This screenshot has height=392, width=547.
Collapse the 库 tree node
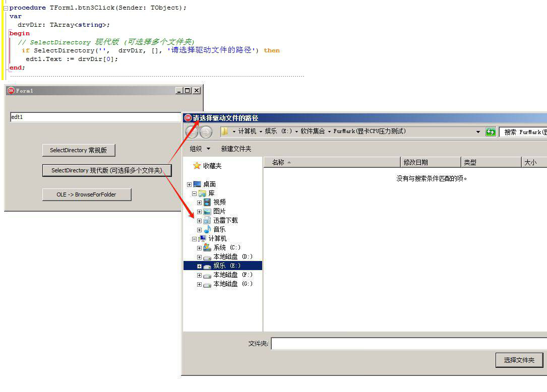pos(194,193)
